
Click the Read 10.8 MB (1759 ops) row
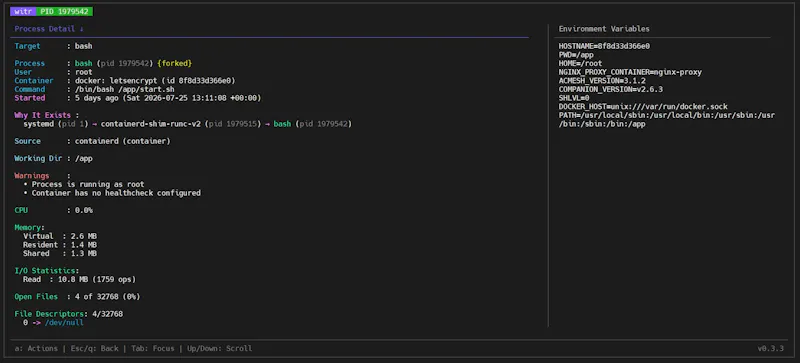(x=79, y=279)
